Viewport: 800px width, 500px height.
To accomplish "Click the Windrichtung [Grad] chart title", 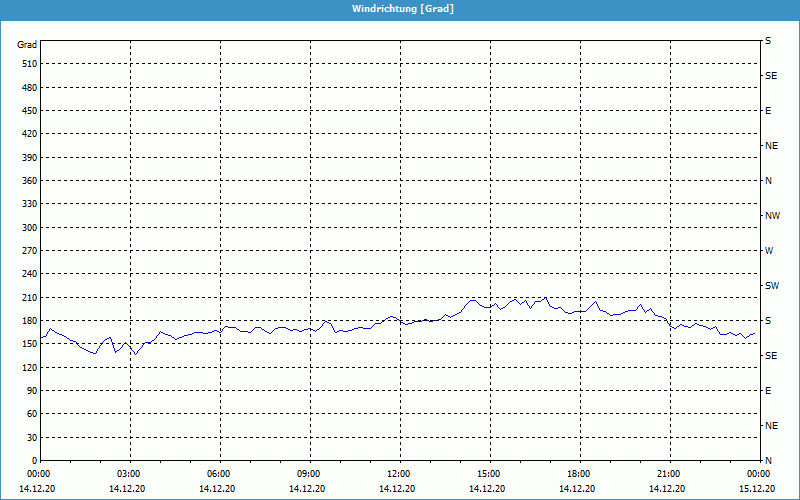I will click(402, 8).
